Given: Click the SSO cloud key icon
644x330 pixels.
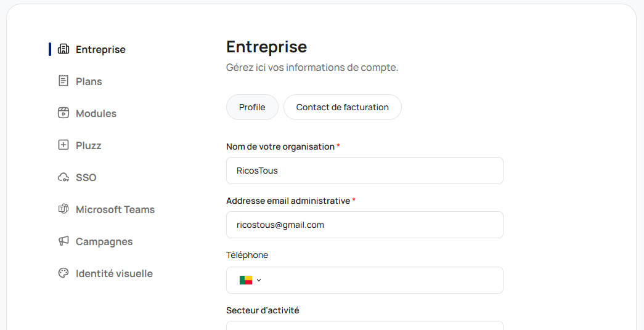Looking at the screenshot, I should (x=63, y=177).
